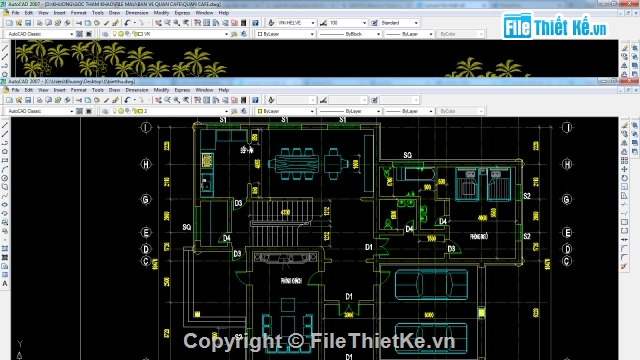Open Properties palette in bietthu.dwg window
Viewport: 640px width, 360px height.
click(x=198, y=100)
